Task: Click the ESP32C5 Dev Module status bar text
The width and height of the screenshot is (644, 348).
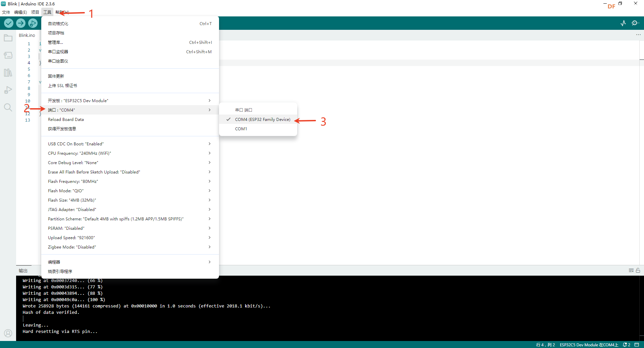Action: tap(589, 345)
